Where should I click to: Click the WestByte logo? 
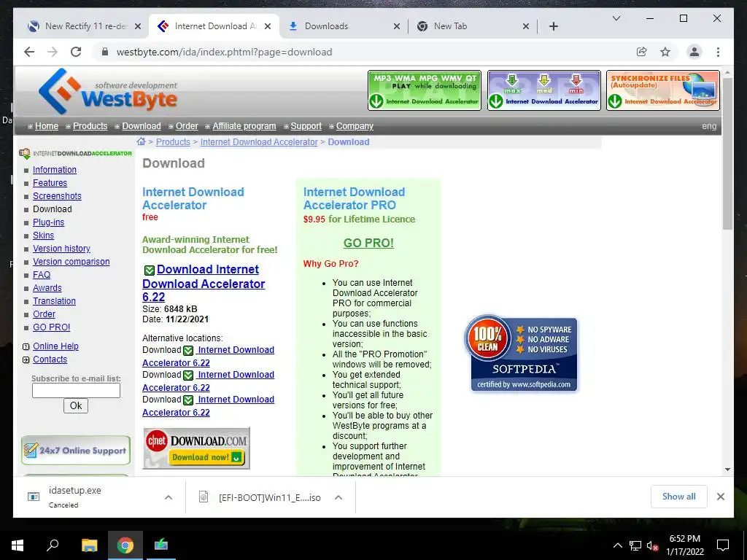click(108, 91)
